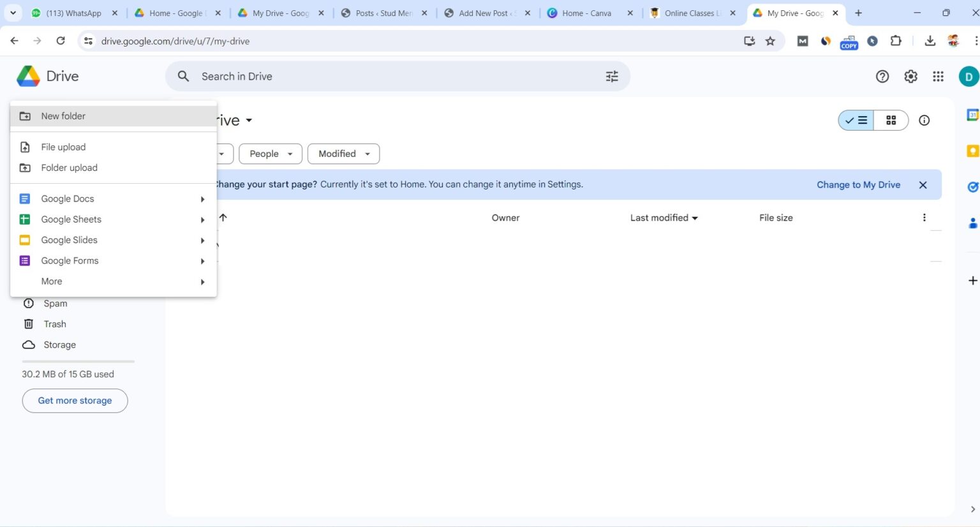This screenshot has height=527, width=980.
Task: Enable list view for files
Action: pos(856,120)
